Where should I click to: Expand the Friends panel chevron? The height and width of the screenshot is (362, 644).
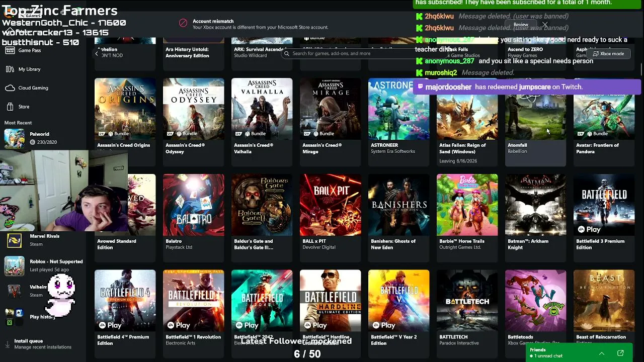601,353
